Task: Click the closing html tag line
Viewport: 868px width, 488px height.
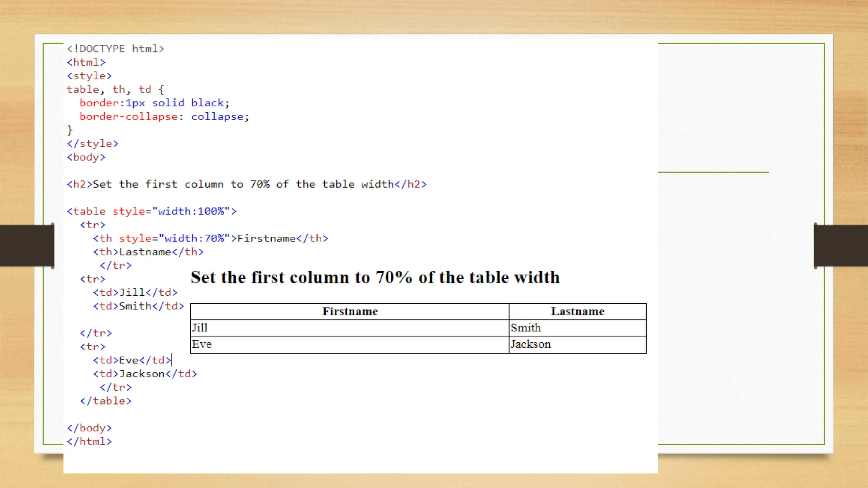Action: coord(89,442)
